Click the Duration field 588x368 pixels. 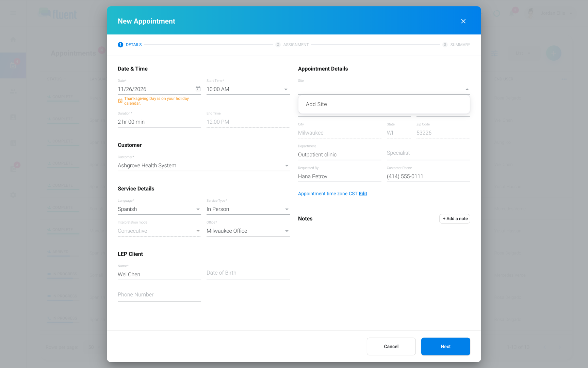pyautogui.click(x=159, y=122)
